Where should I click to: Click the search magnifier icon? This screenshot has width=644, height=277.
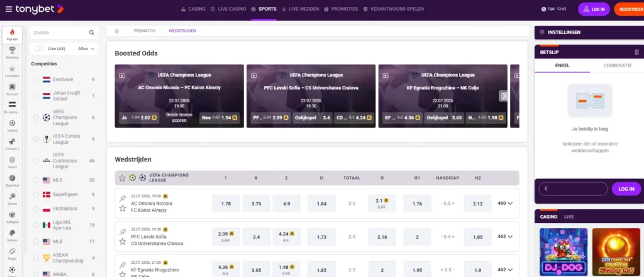92,33
